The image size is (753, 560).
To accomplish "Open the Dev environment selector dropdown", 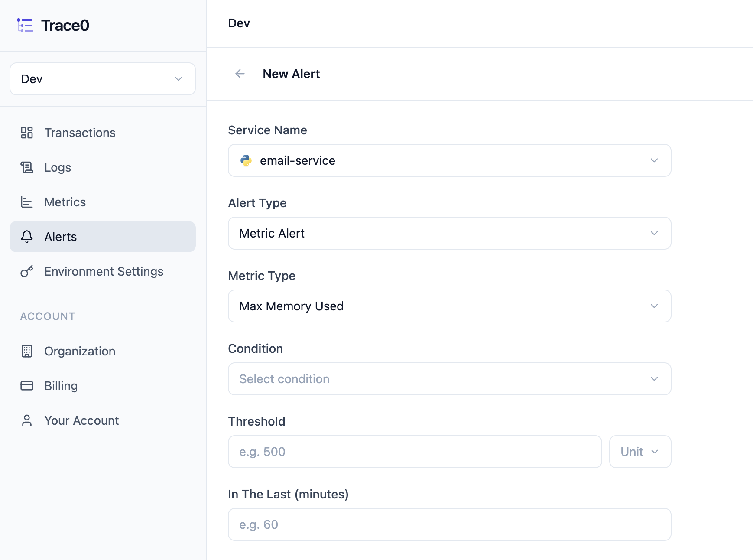I will [103, 79].
